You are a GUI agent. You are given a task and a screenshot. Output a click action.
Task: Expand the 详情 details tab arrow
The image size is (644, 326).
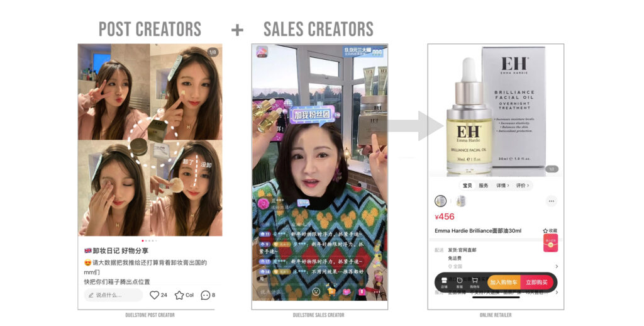tap(502, 186)
